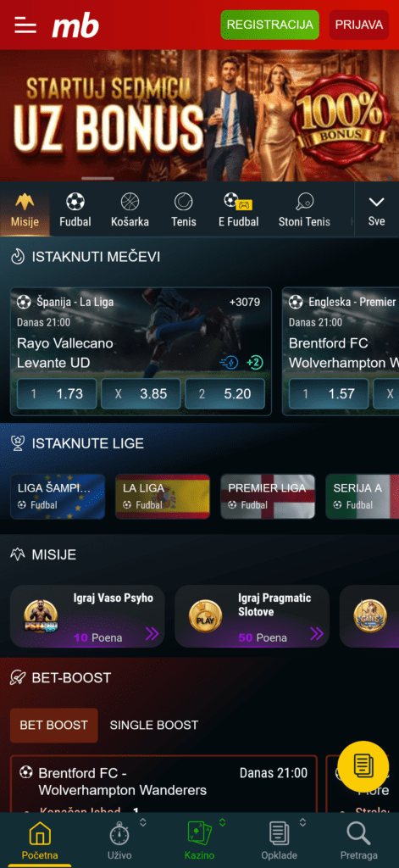Open the hamburger menu
The width and height of the screenshot is (399, 868).
click(x=25, y=25)
